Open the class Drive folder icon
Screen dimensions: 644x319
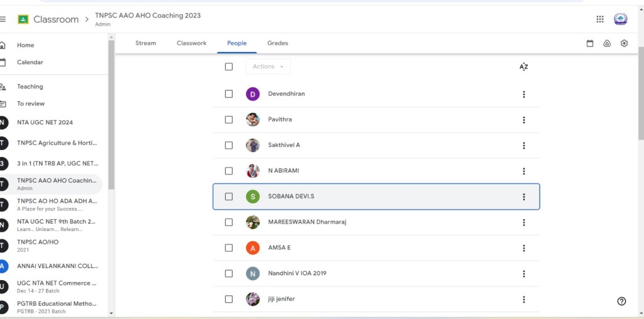(x=607, y=43)
